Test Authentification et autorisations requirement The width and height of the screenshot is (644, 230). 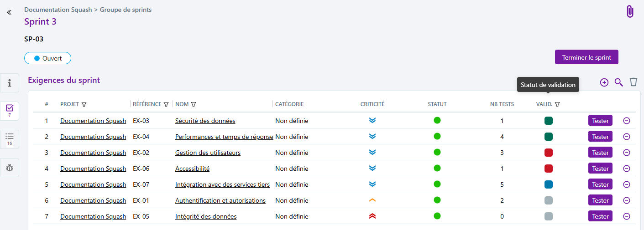(x=600, y=200)
